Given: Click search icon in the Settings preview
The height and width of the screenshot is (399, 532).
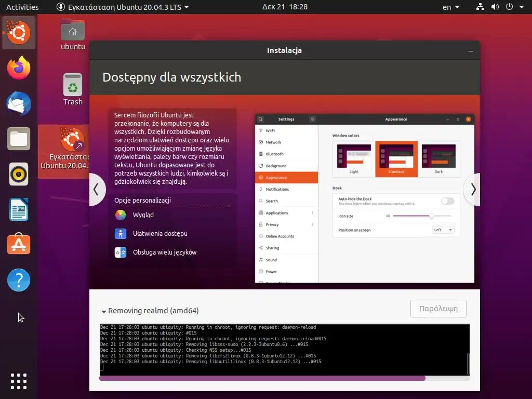Looking at the screenshot, I should coord(261,119).
